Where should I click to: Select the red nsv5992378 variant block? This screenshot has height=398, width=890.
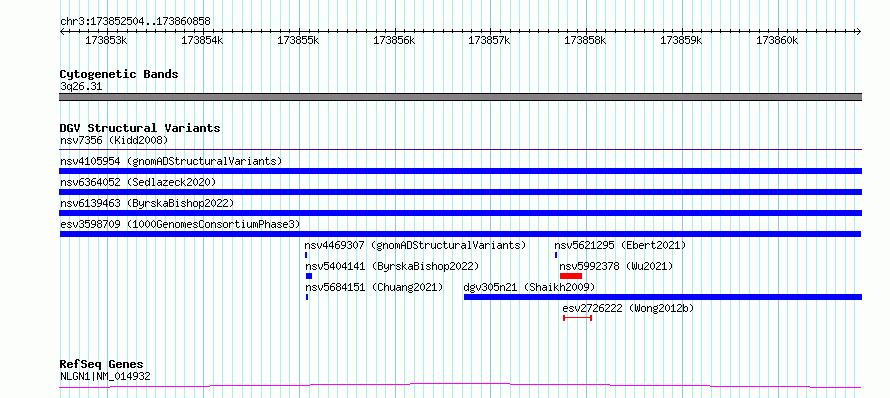pyautogui.click(x=571, y=276)
